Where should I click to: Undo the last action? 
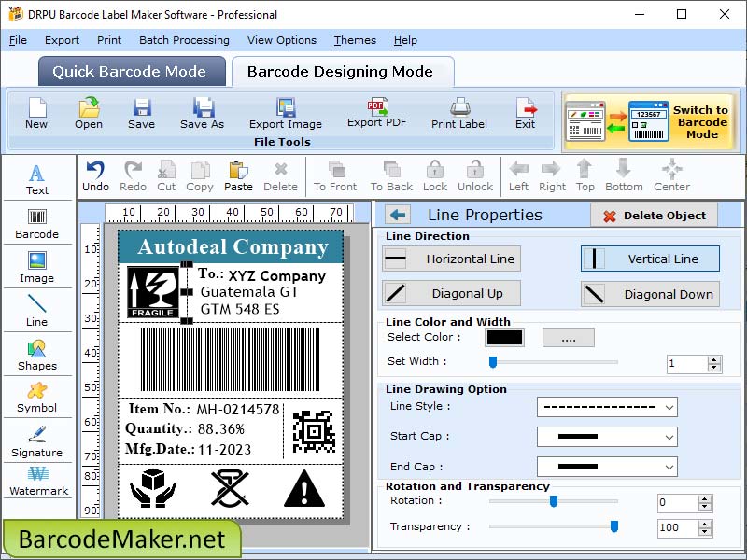(x=95, y=176)
